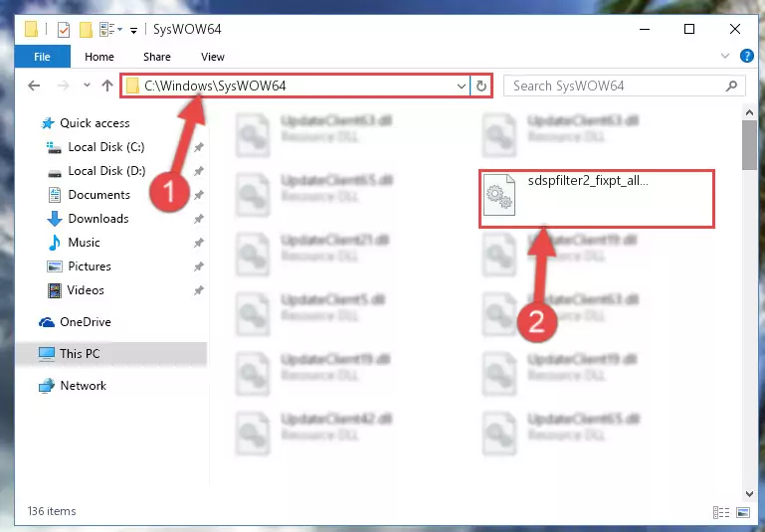Select Network in navigation pane
Screen dimensions: 765x532
(83, 386)
